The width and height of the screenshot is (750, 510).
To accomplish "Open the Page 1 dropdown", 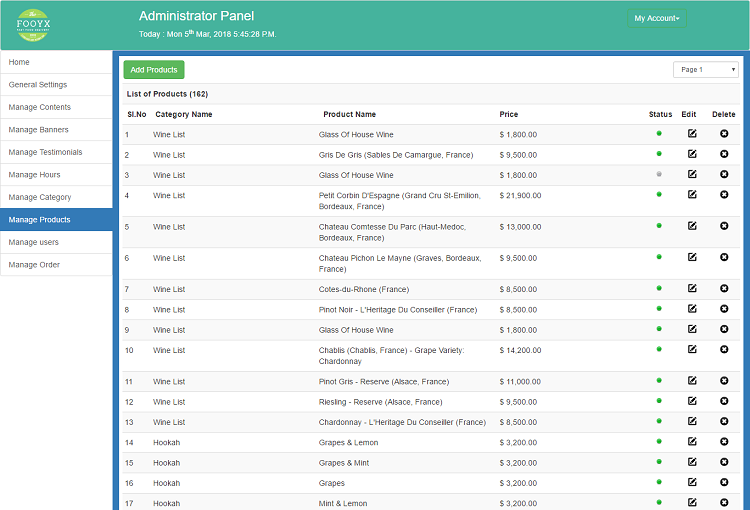I will pos(705,70).
